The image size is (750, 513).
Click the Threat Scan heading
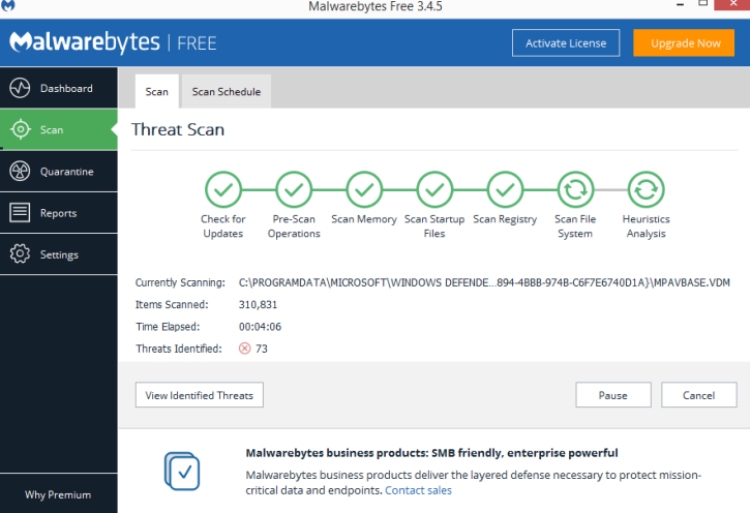click(178, 130)
